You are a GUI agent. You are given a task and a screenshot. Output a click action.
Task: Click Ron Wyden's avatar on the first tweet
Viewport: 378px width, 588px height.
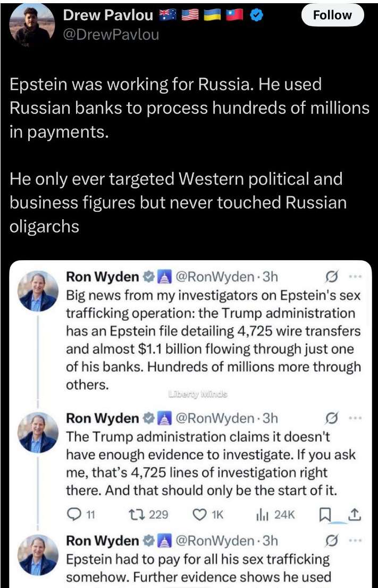pyautogui.click(x=37, y=291)
